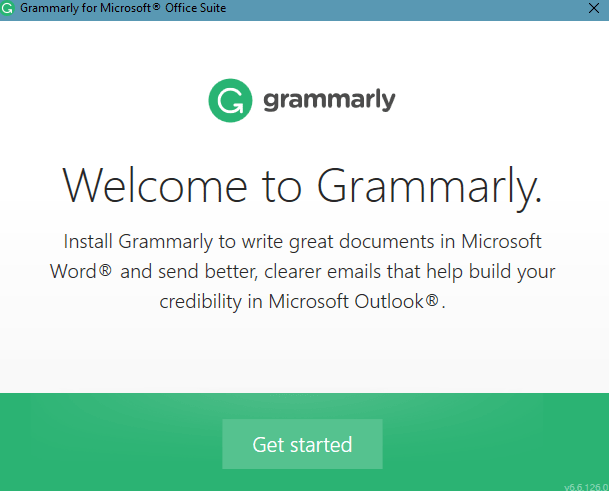Close the Grammarly installer window
Viewport: 609px width, 491px height.
593,8
